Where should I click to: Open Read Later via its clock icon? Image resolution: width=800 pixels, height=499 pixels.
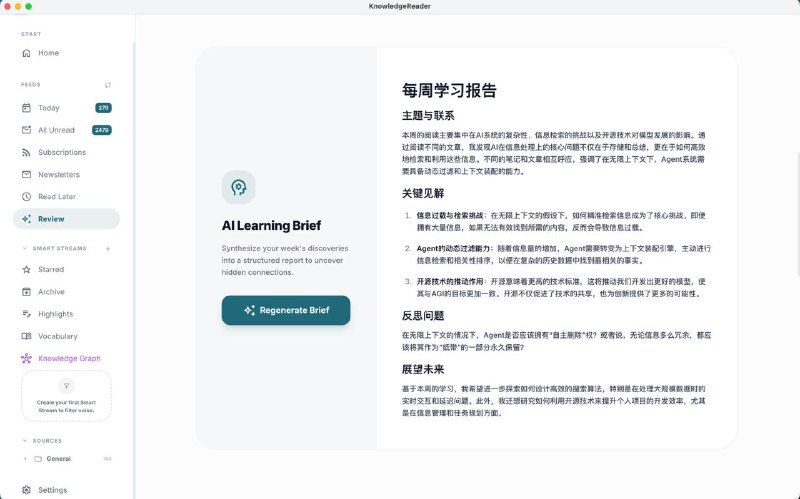pyautogui.click(x=27, y=196)
